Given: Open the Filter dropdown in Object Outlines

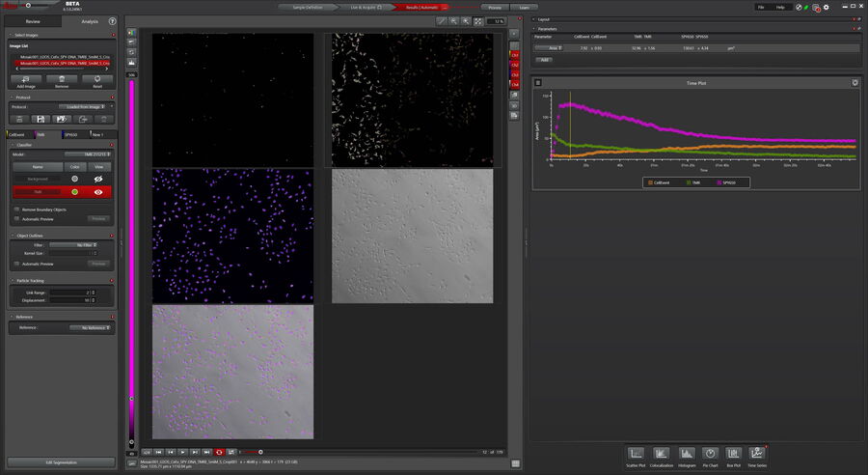Looking at the screenshot, I should [73, 244].
